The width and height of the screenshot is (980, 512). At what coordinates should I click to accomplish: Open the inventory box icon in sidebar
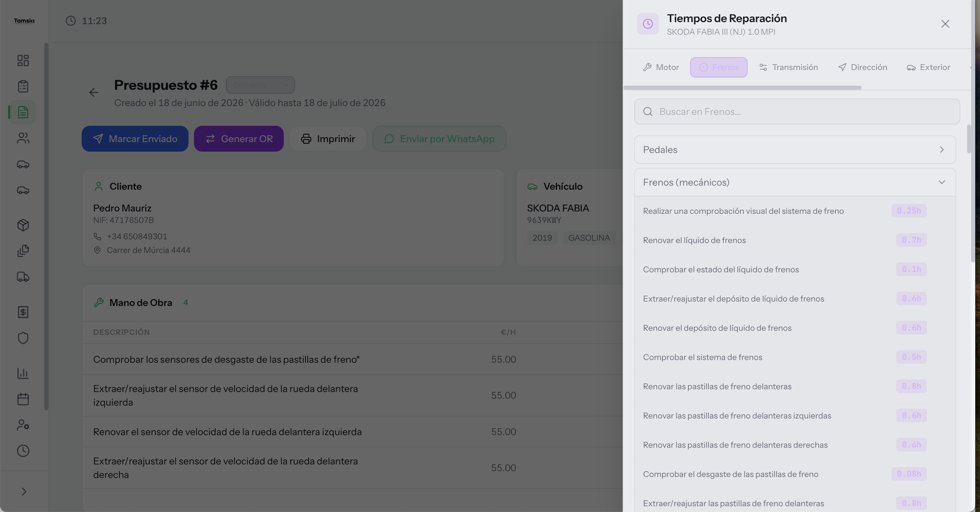tap(23, 225)
